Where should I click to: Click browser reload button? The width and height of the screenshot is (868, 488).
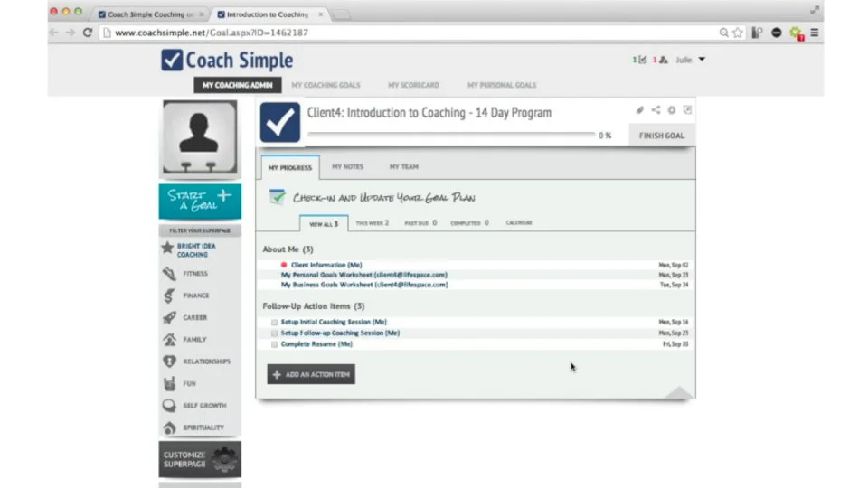pos(88,33)
